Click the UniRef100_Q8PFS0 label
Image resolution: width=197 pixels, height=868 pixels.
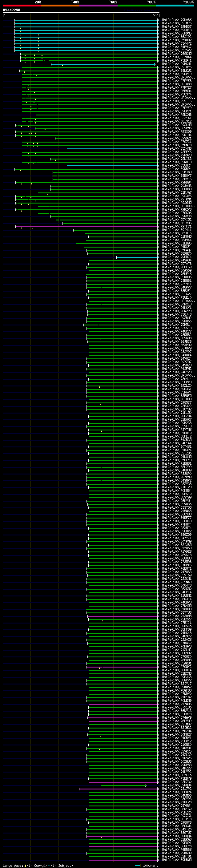177,267
